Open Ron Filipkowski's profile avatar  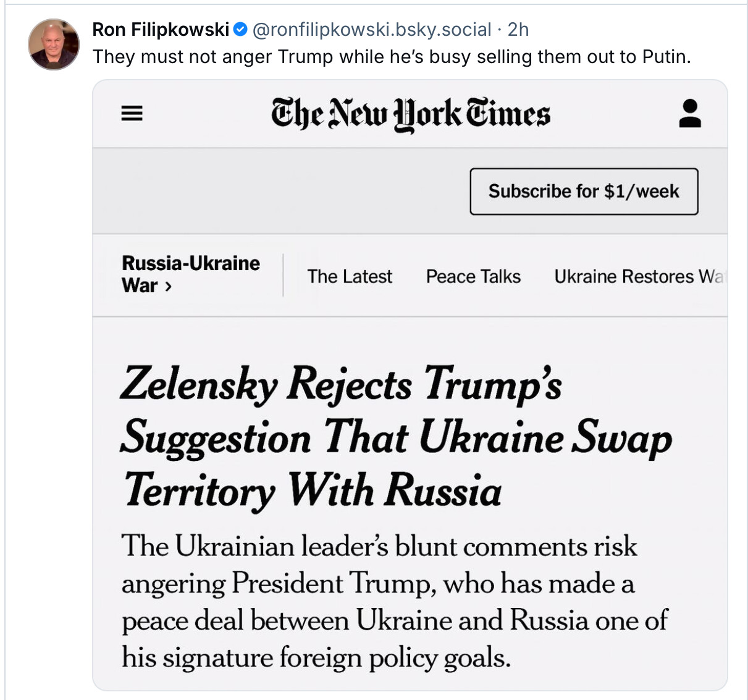[x=54, y=44]
